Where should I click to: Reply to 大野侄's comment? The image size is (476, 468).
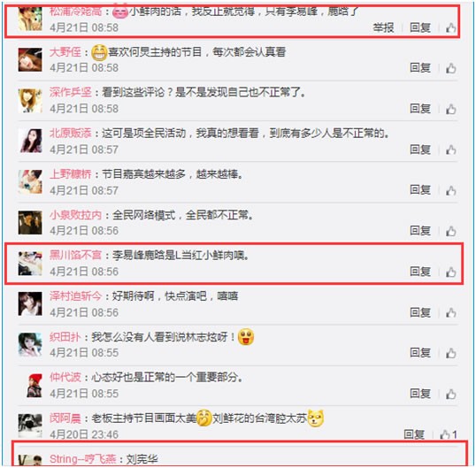click(420, 68)
